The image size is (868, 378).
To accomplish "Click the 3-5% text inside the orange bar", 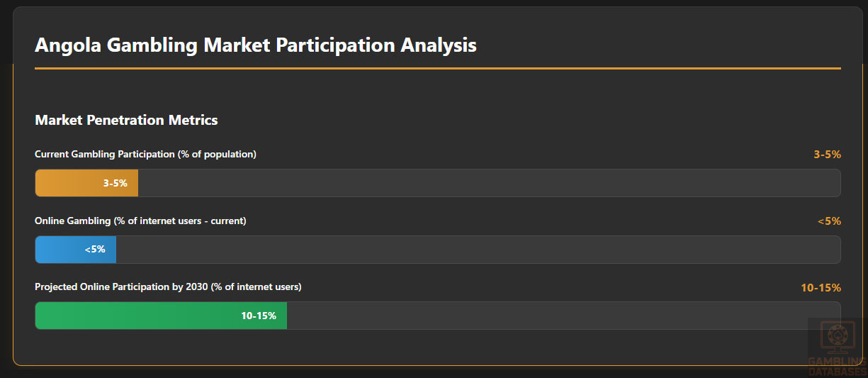I will 115,183.
